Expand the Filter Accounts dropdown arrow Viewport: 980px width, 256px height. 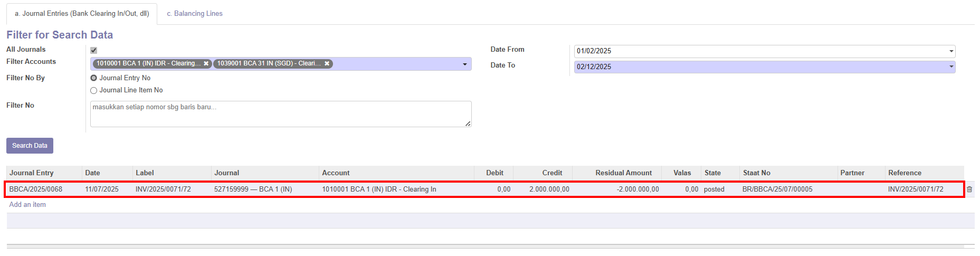tap(464, 64)
